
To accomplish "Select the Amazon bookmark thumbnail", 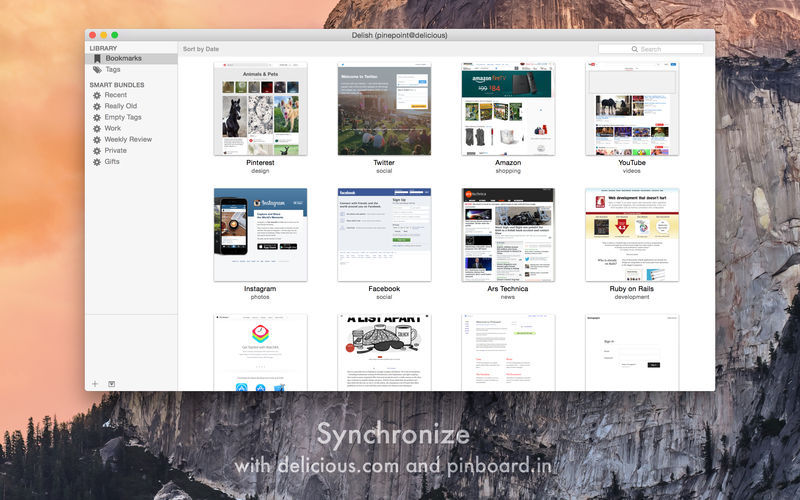I will pyautogui.click(x=507, y=109).
